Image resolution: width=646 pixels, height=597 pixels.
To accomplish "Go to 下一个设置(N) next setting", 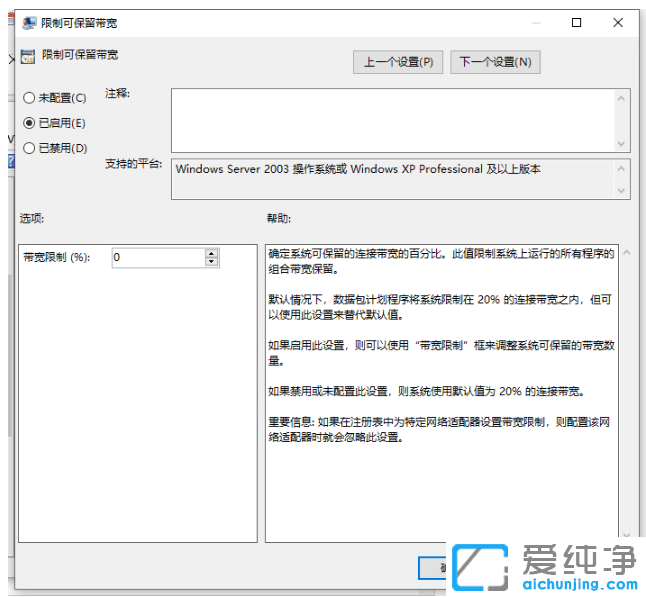I will point(495,62).
